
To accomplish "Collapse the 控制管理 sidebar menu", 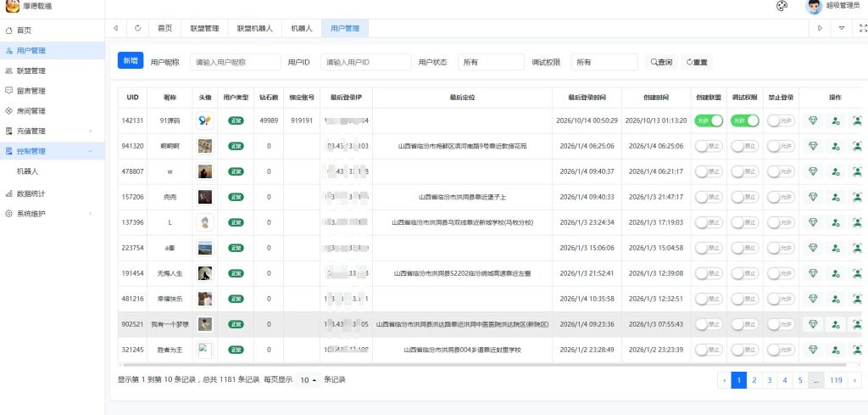I will pyautogui.click(x=52, y=151).
